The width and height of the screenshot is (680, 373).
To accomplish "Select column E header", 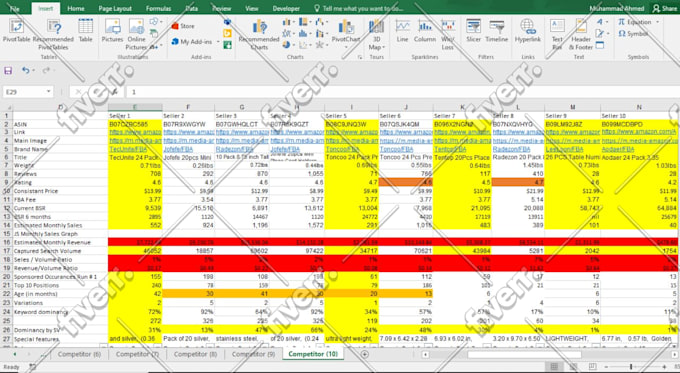I will (135, 107).
